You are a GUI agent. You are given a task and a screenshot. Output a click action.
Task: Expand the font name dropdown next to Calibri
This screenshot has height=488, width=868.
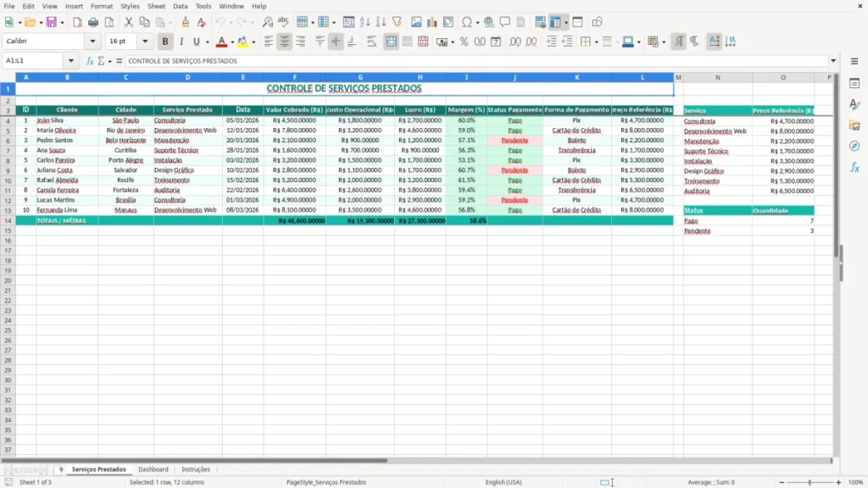coord(92,42)
